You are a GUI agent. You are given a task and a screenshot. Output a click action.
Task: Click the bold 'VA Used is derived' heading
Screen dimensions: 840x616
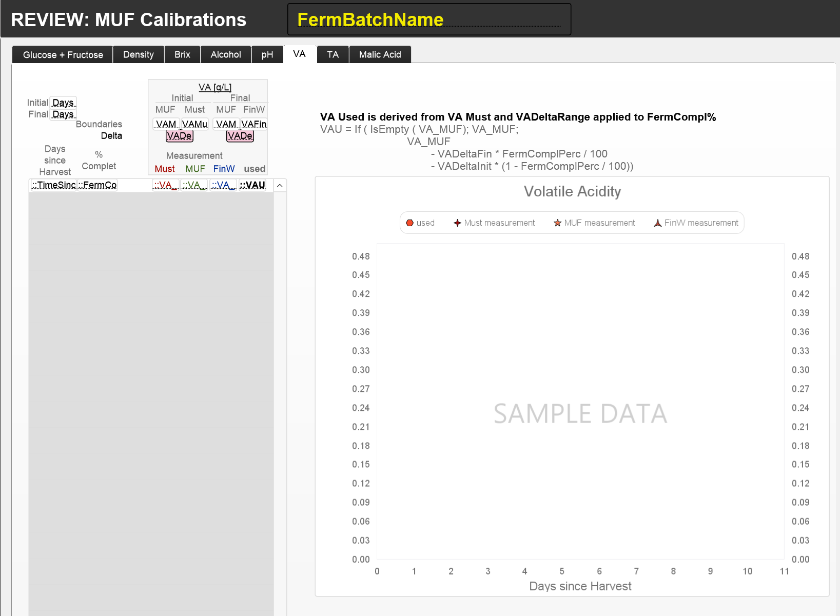pyautogui.click(x=518, y=117)
